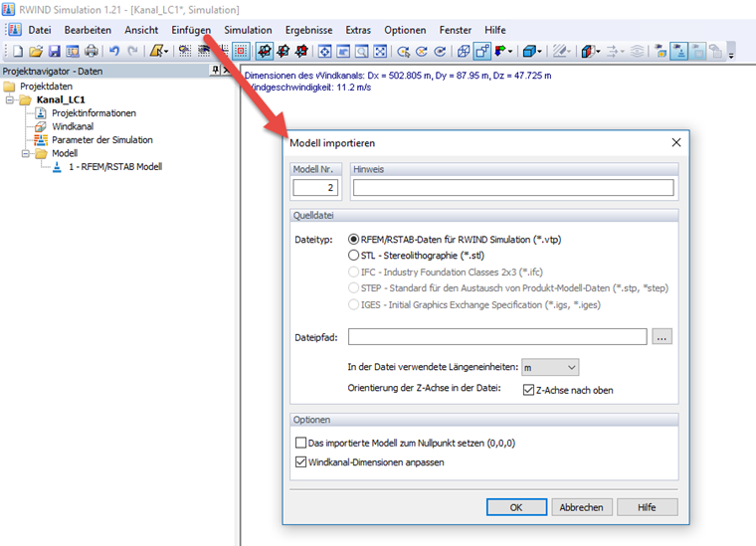Save the project with floppy disk icon
The width and height of the screenshot is (756, 546).
pos(55,51)
